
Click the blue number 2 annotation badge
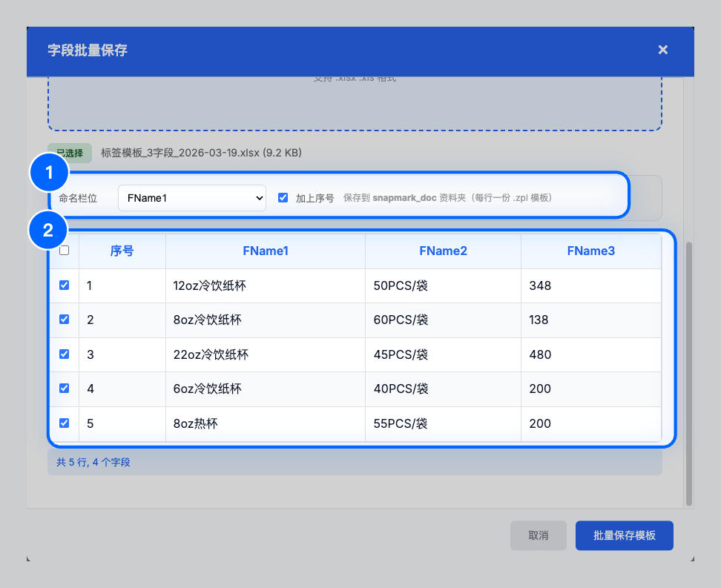coord(49,231)
